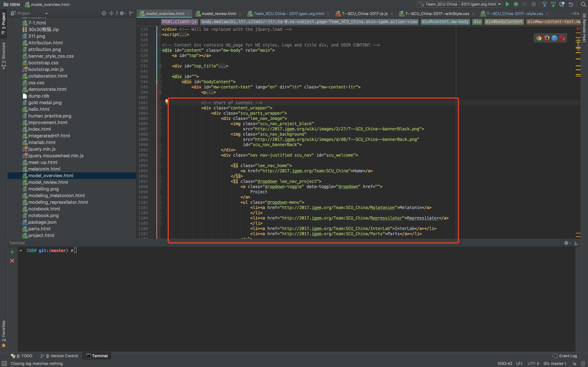The height and width of the screenshot is (367, 588).
Task: Add new terminal session plus icon
Action: [x=12, y=252]
